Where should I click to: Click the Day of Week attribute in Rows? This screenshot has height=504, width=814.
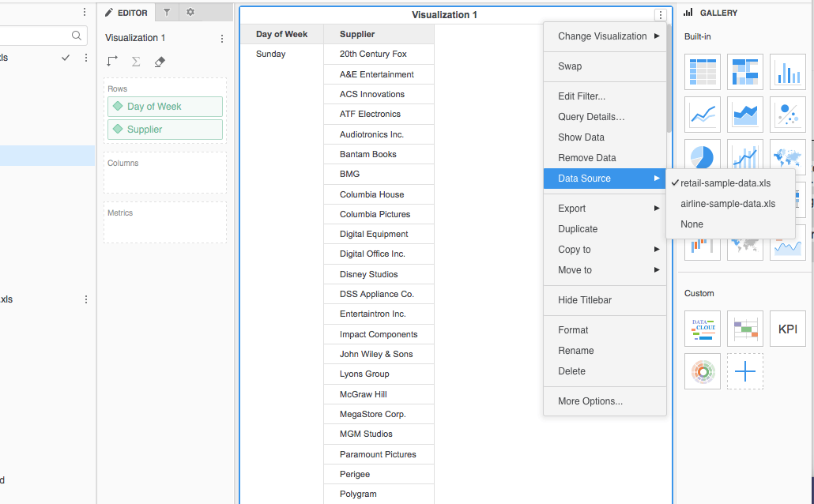point(165,107)
